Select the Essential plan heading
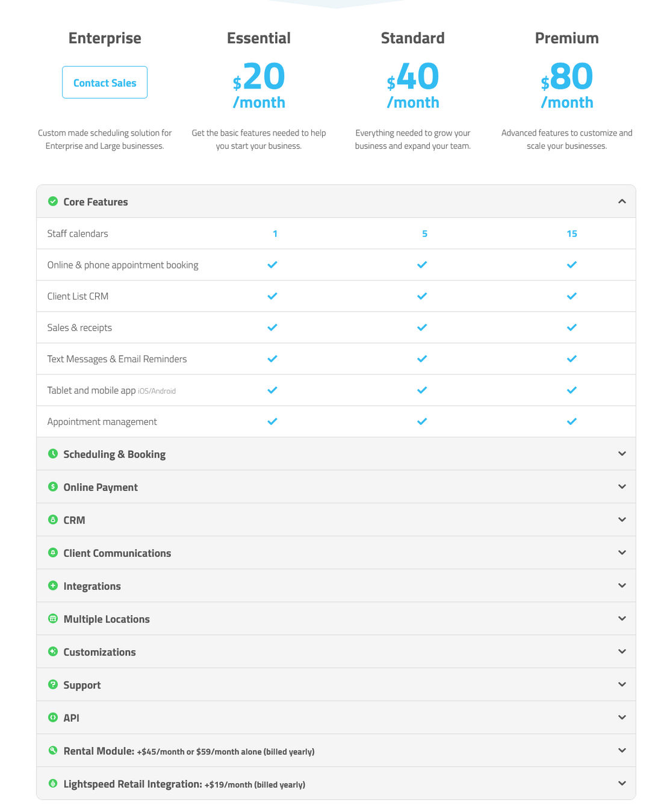Image resolution: width=667 pixels, height=812 pixels. [x=259, y=38]
